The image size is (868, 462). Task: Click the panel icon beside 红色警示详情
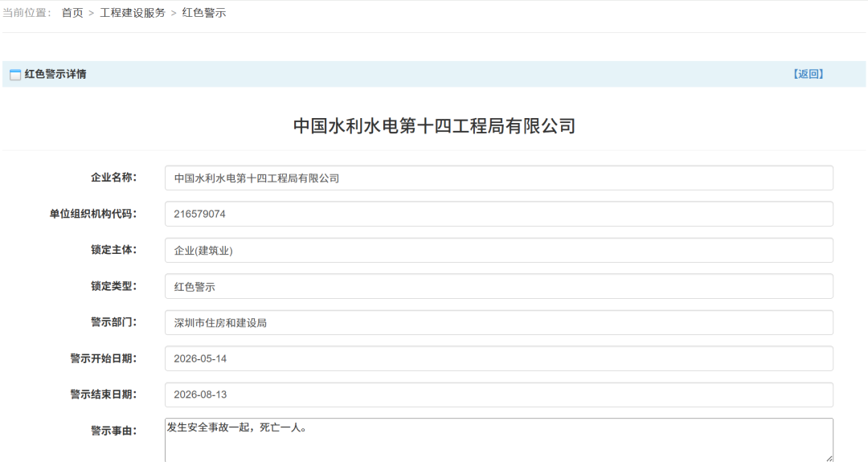(15, 75)
